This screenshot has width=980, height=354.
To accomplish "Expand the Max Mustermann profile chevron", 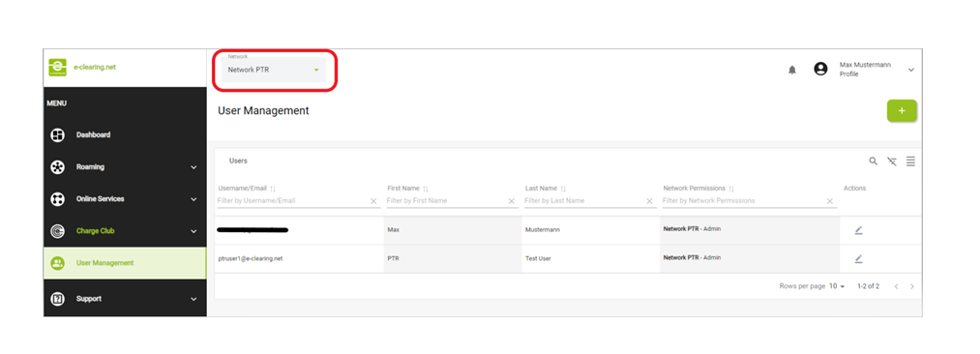I will point(910,70).
